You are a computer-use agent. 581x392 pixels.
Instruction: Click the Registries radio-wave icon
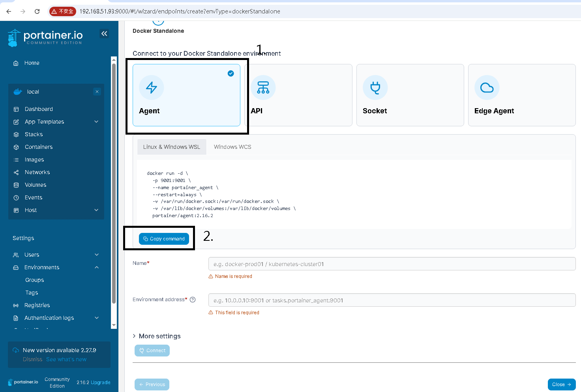point(16,306)
